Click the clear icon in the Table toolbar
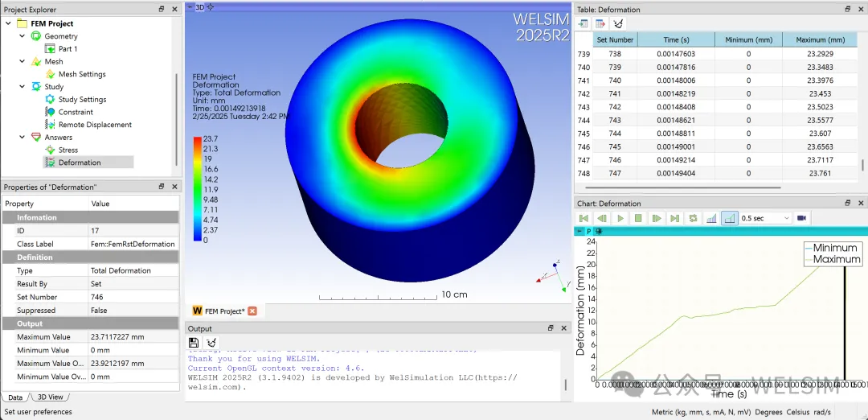Viewport: 868px width, 420px height. point(618,23)
